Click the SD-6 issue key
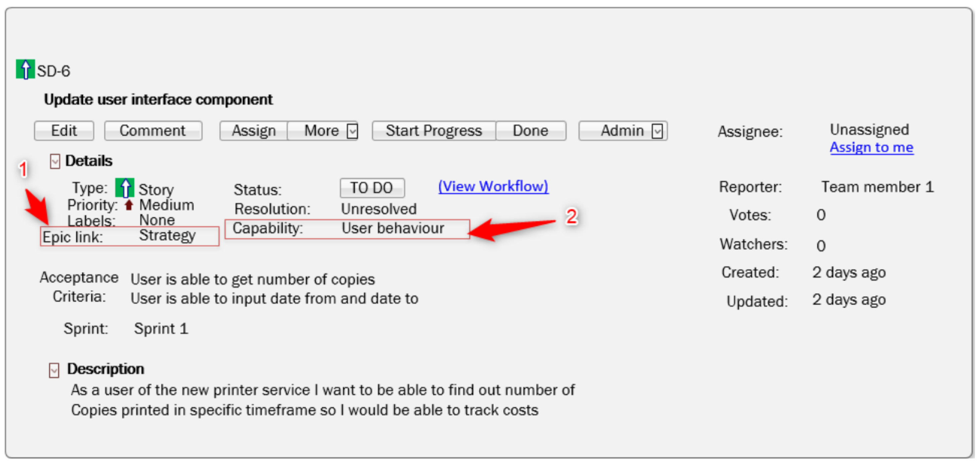 (54, 71)
